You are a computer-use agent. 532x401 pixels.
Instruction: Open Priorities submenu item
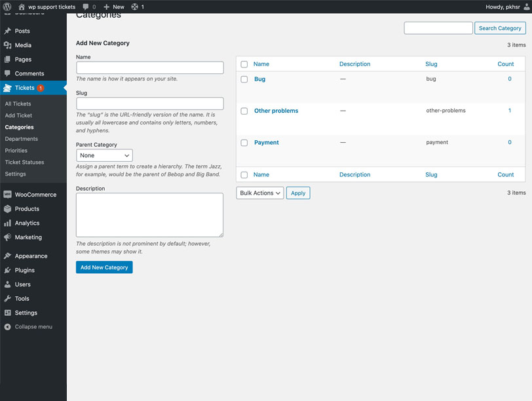pos(16,150)
